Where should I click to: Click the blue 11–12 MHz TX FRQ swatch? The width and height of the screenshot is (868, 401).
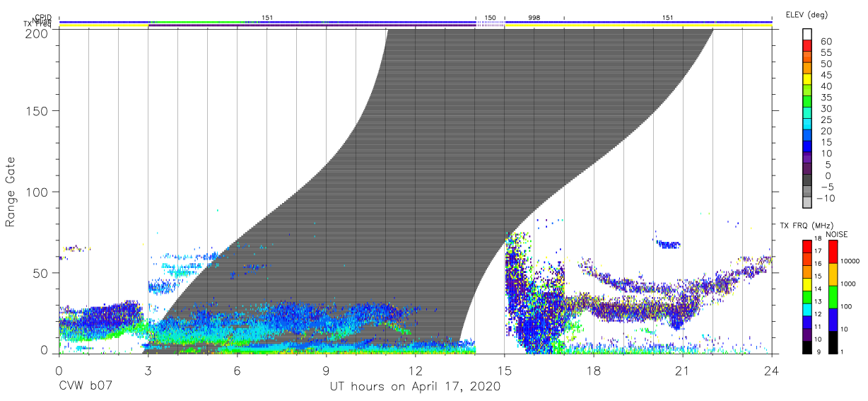808,322
